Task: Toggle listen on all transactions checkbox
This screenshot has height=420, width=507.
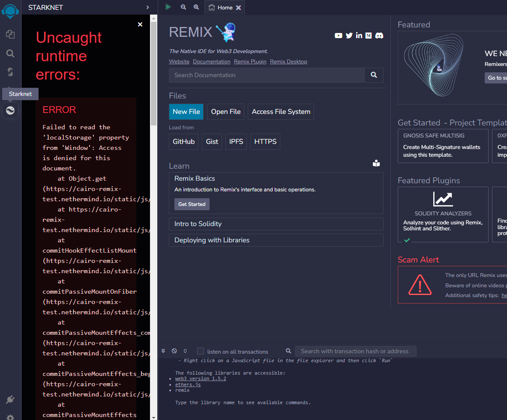Action: coord(201,351)
